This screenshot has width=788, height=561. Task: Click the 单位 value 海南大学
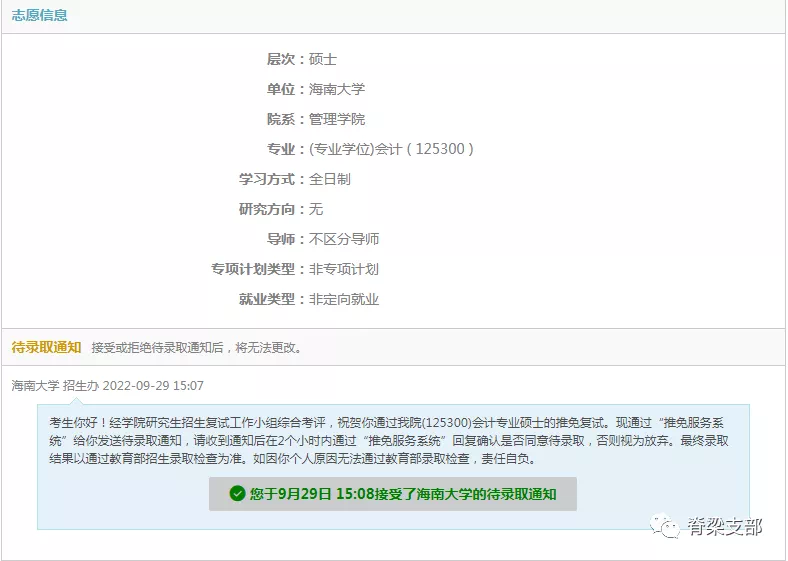coord(337,89)
